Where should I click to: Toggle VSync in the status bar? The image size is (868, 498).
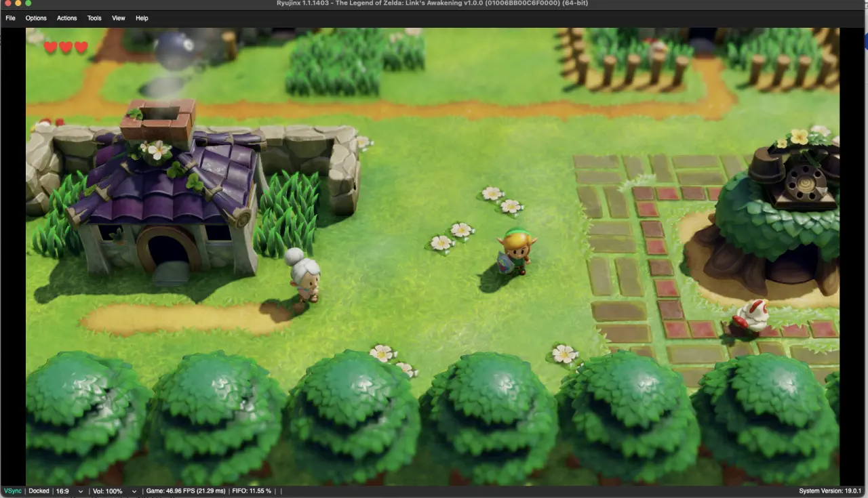click(x=12, y=491)
